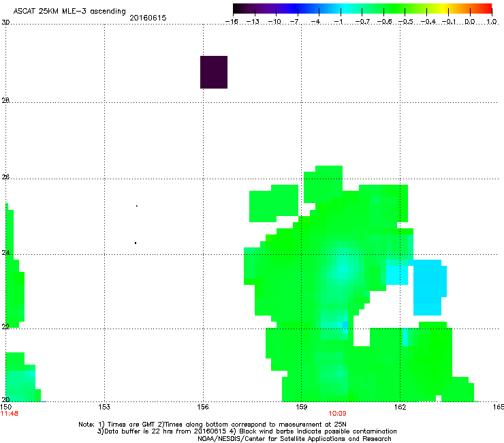The width and height of the screenshot is (504, 443).
Task: Click the longitude 156 axis label
Action: point(203,407)
